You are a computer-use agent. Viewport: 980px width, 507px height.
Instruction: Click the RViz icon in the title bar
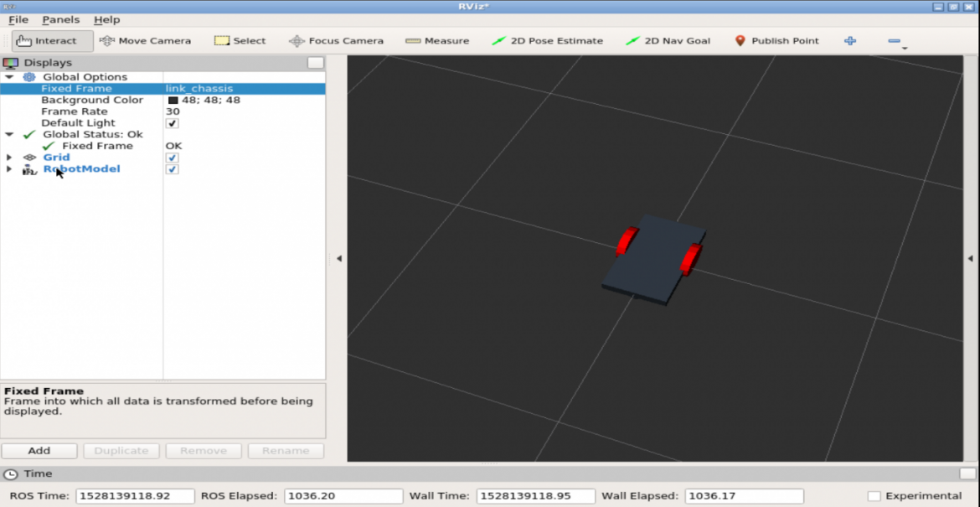coord(8,7)
